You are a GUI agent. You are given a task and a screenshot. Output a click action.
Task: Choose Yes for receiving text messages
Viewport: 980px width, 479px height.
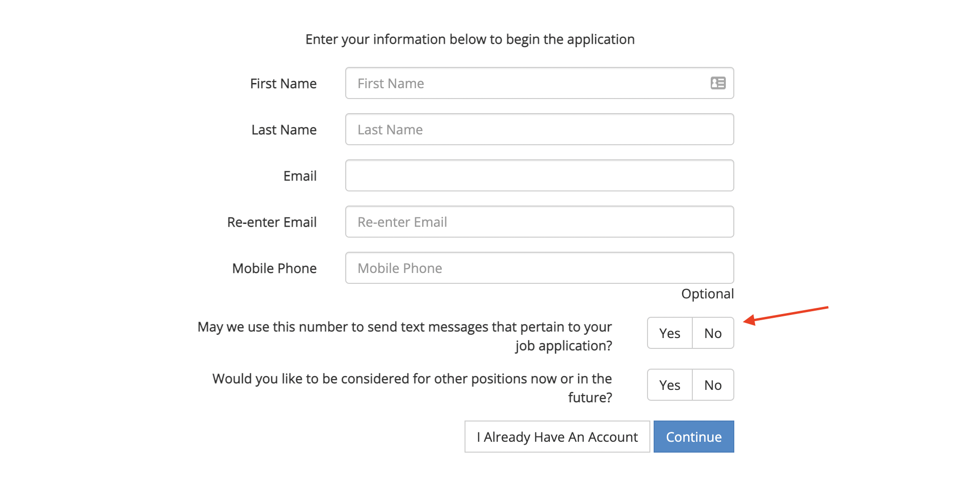point(670,333)
